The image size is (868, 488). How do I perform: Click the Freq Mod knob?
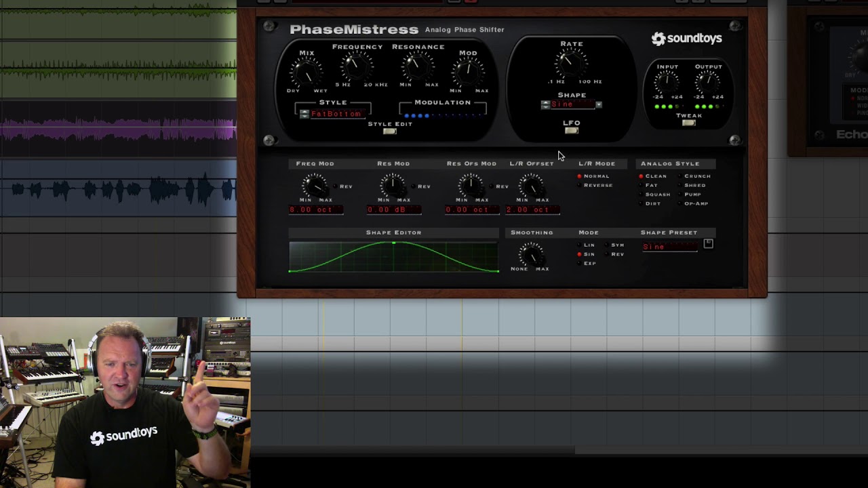coord(315,184)
